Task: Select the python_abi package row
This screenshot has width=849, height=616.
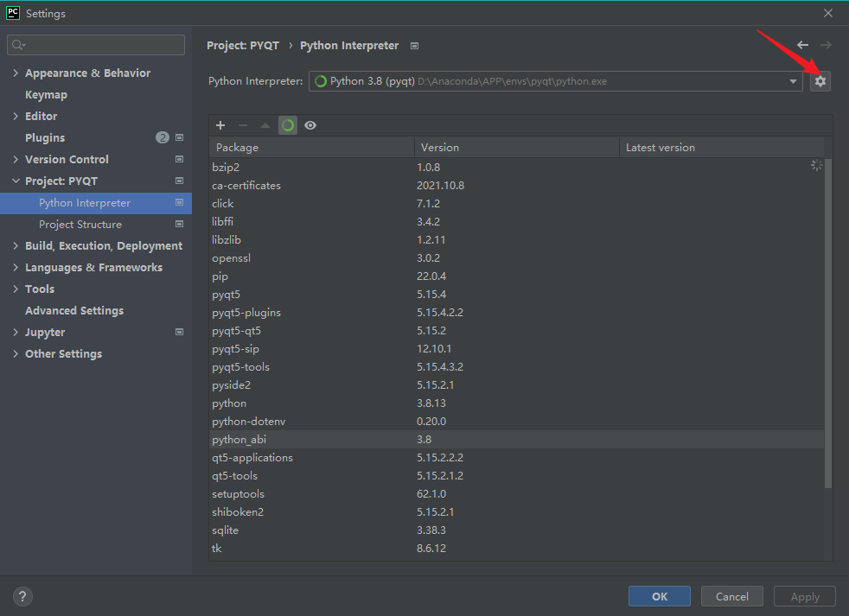Action: [x=516, y=440]
